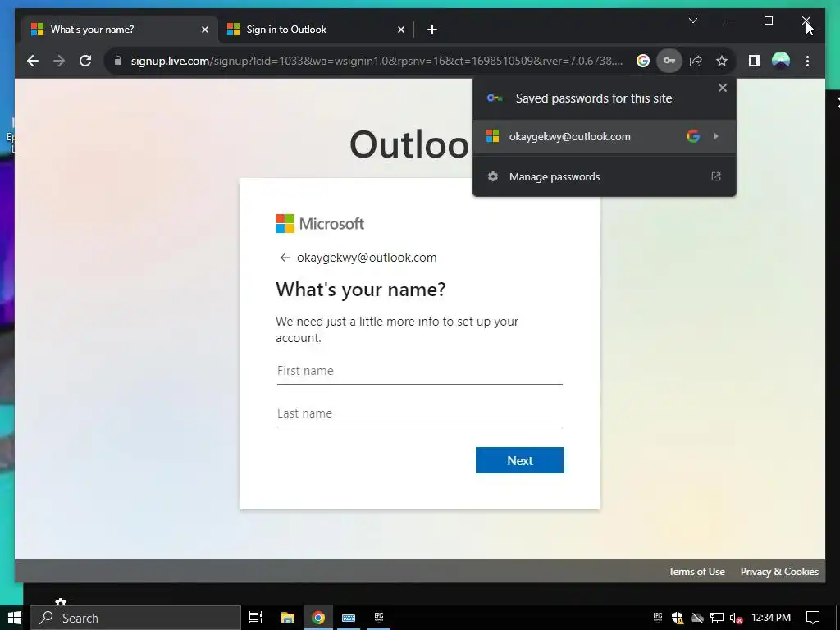Reload the signup page
The width and height of the screenshot is (840, 630).
tap(85, 61)
